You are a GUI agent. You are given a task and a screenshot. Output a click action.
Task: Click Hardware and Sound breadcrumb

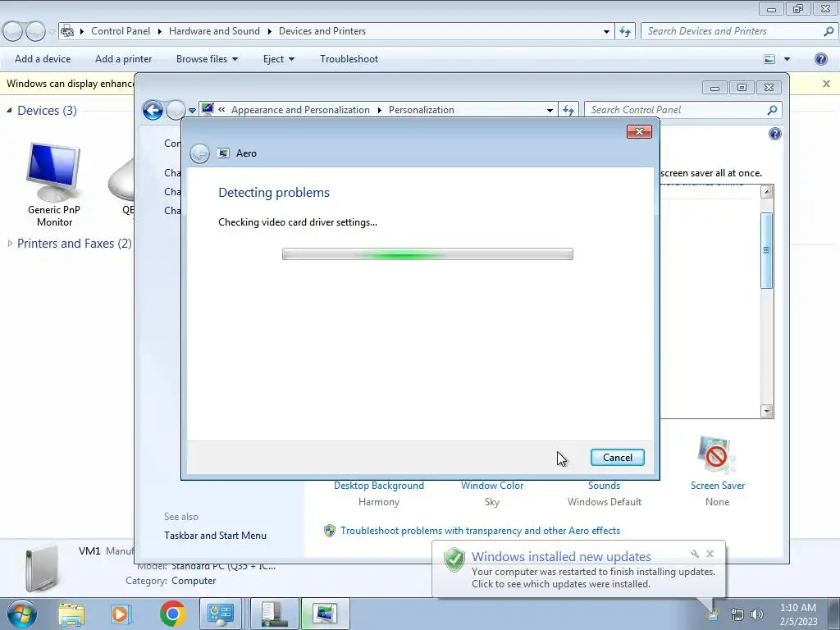click(x=214, y=31)
